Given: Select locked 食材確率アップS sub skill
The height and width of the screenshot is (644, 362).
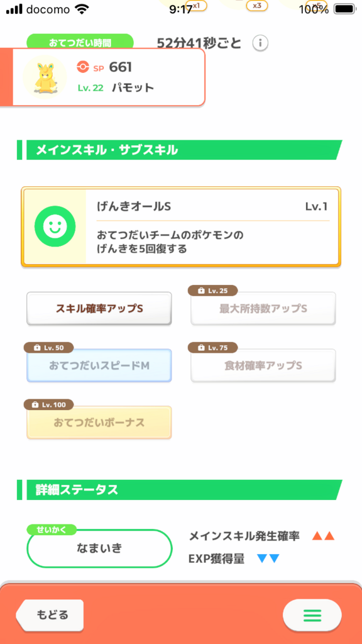Looking at the screenshot, I should (x=263, y=365).
